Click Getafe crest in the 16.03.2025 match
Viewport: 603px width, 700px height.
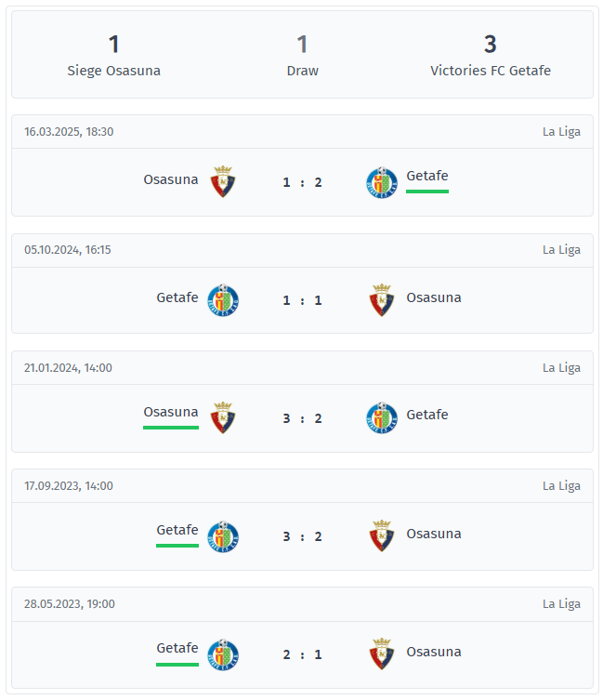point(381,182)
